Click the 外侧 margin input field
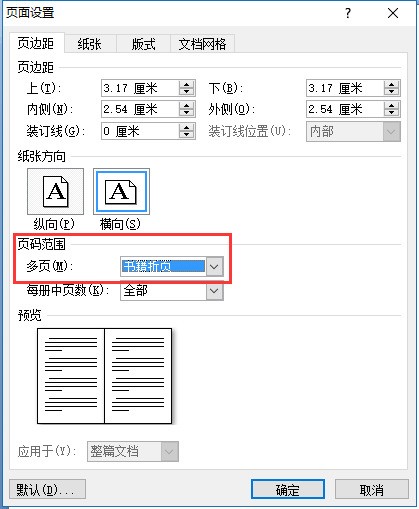419x509 pixels. (x=345, y=109)
